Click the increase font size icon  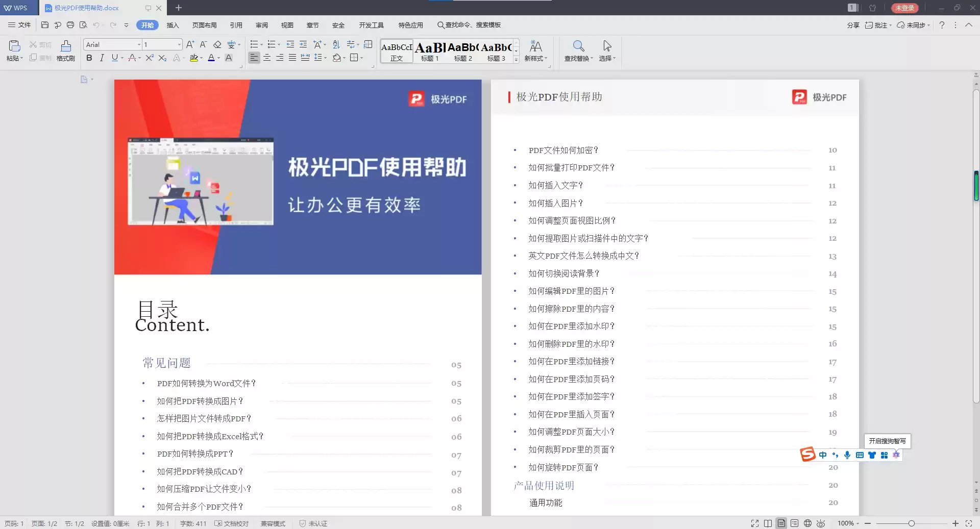click(x=190, y=44)
